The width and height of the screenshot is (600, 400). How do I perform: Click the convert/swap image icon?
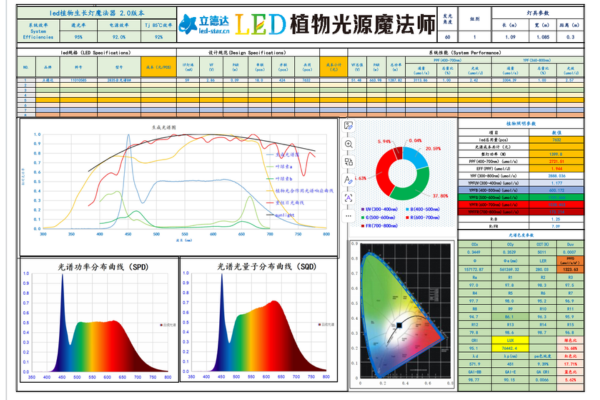(x=348, y=162)
